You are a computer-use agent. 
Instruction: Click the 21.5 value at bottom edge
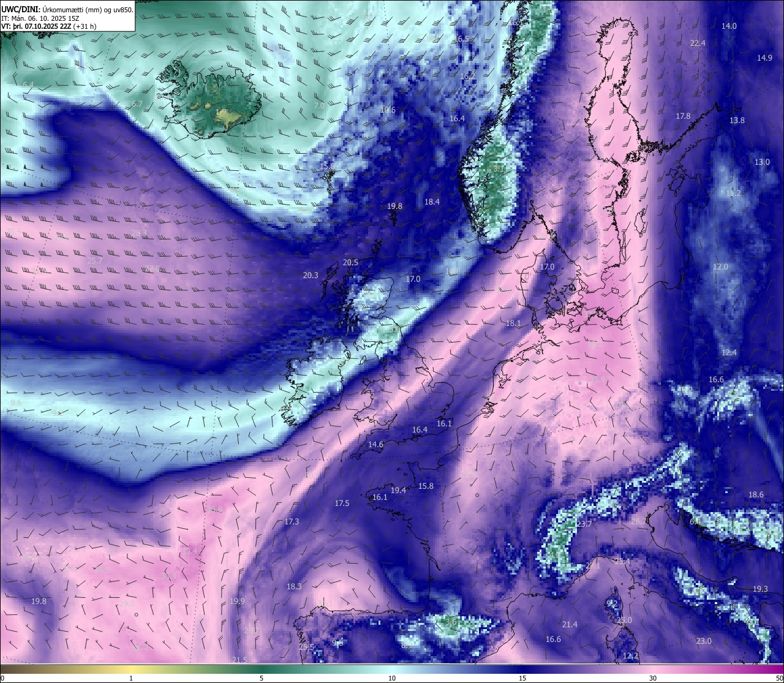pos(239,660)
